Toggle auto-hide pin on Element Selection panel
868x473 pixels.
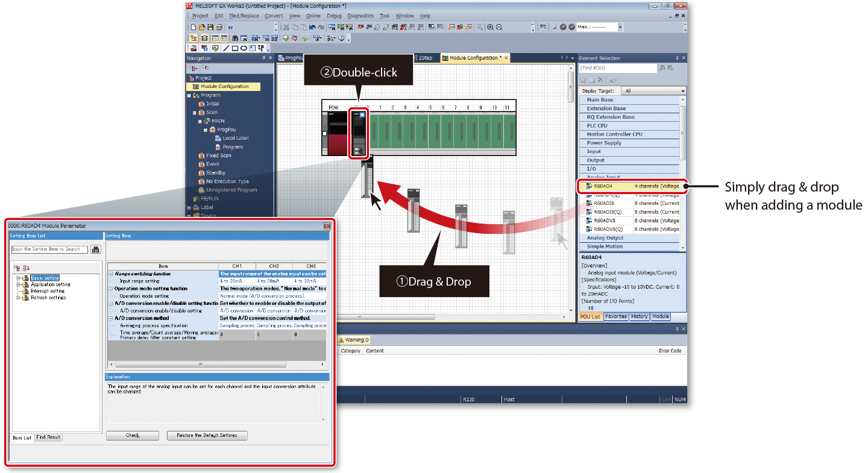[x=678, y=57]
